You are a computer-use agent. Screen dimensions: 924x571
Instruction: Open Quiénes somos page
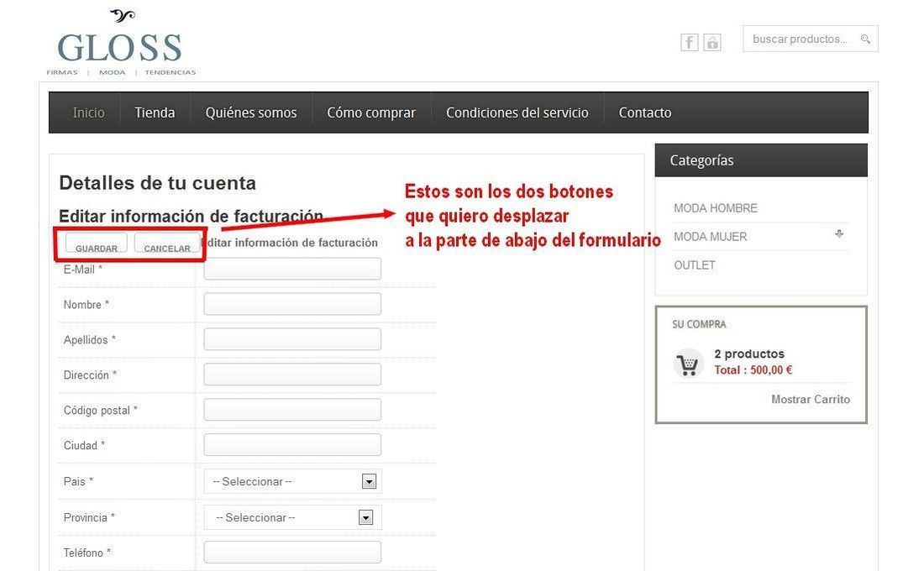[251, 113]
